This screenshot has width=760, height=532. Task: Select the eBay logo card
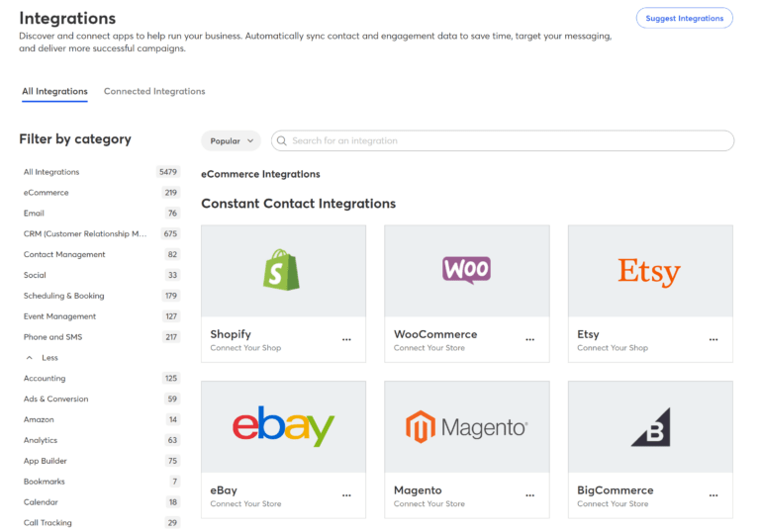click(283, 426)
